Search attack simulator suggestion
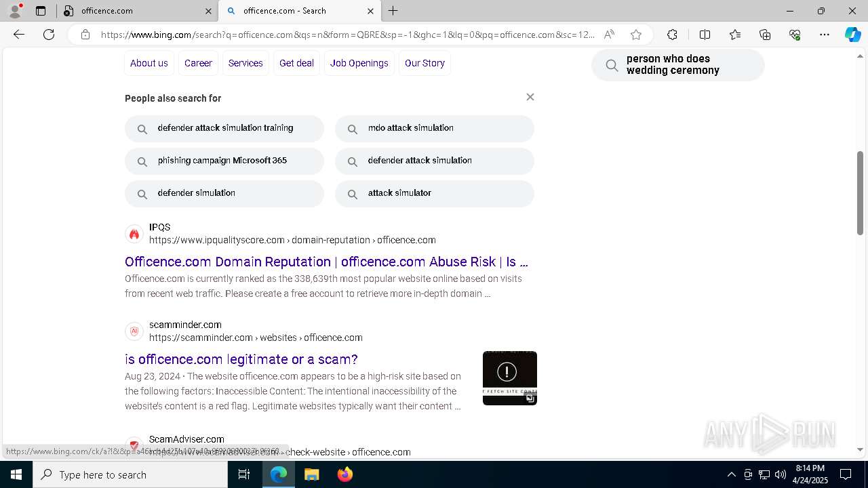Image resolution: width=868 pixels, height=488 pixels. 435,193
